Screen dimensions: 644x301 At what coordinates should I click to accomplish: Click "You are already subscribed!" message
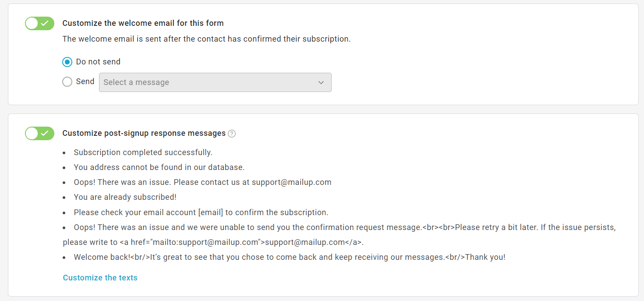pos(125,197)
